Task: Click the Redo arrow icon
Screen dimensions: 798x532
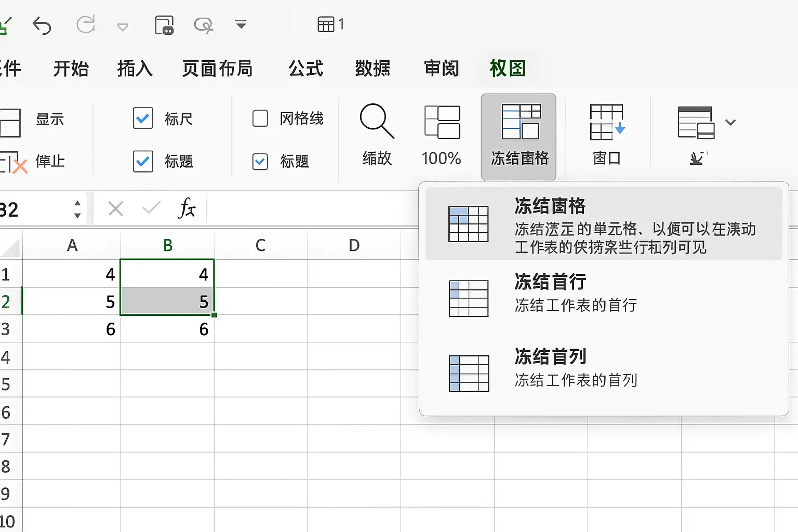Action: [x=86, y=24]
